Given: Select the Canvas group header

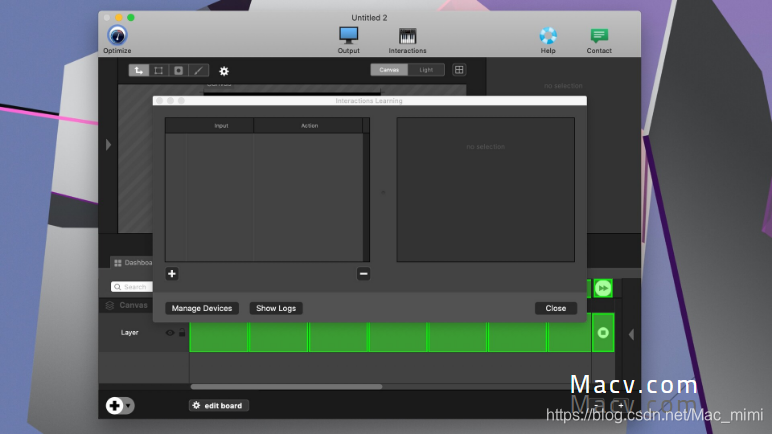Looking at the screenshot, I should pos(127,305).
